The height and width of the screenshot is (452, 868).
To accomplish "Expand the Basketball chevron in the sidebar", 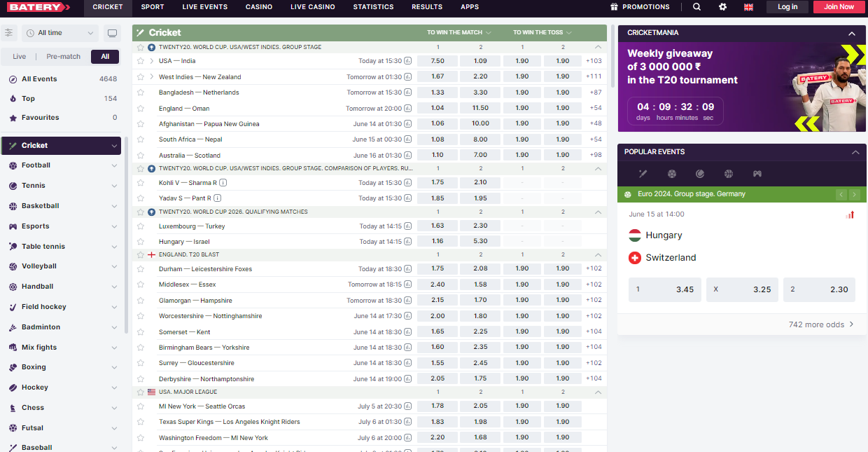I will [114, 206].
